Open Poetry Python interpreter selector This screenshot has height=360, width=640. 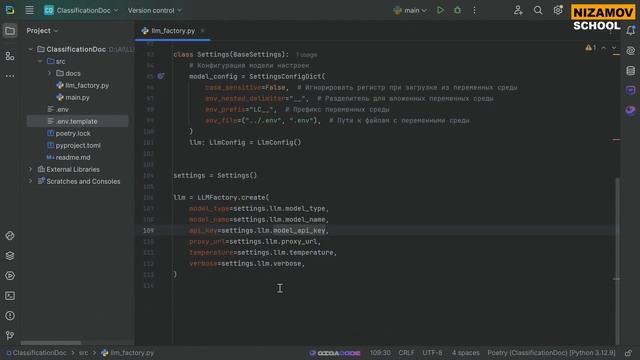(551, 353)
